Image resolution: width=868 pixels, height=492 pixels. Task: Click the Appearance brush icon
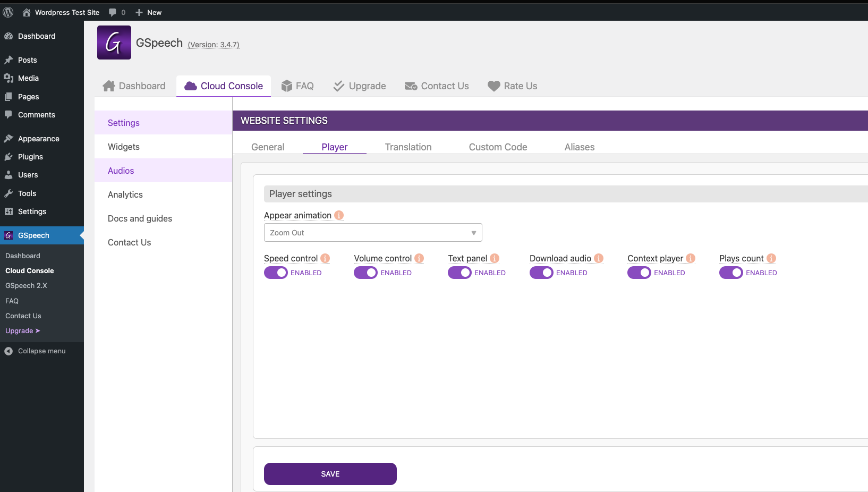click(8, 139)
